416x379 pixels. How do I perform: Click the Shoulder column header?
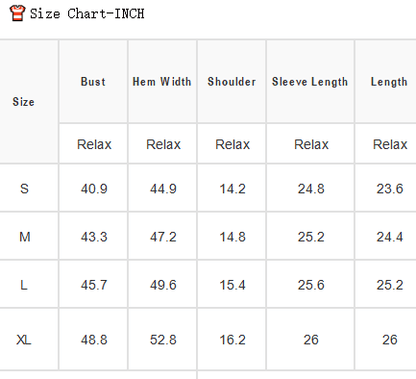(x=232, y=82)
